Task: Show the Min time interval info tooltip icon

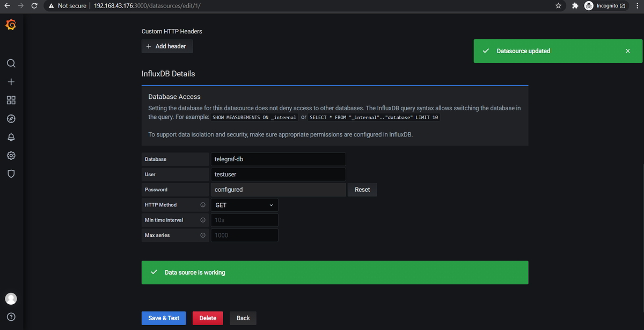Action: 203,220
